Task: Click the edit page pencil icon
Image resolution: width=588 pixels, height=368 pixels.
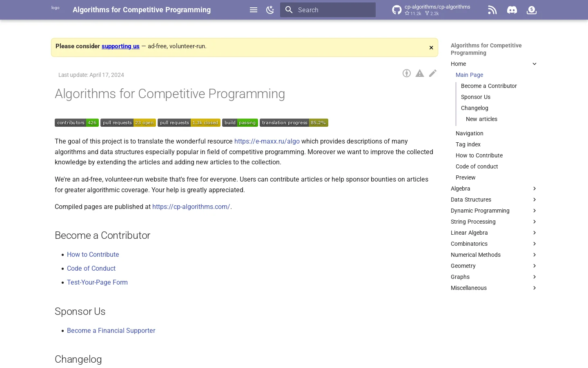Action: click(x=433, y=74)
